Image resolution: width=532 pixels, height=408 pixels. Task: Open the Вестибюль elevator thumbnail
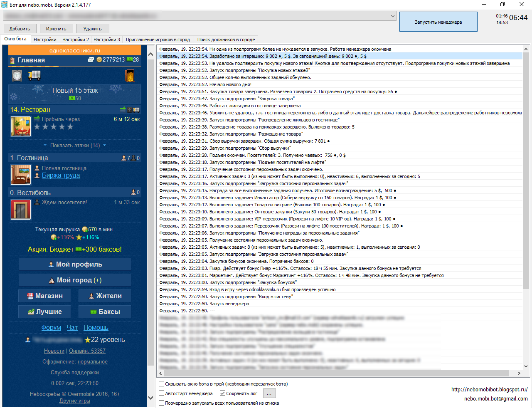coord(21,209)
